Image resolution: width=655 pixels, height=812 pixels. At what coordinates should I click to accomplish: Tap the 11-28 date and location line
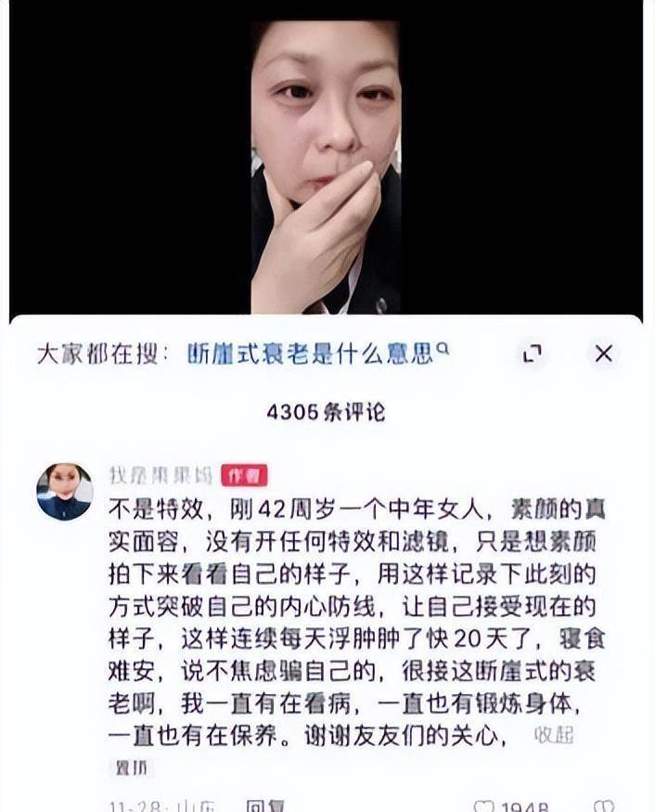coord(163,806)
